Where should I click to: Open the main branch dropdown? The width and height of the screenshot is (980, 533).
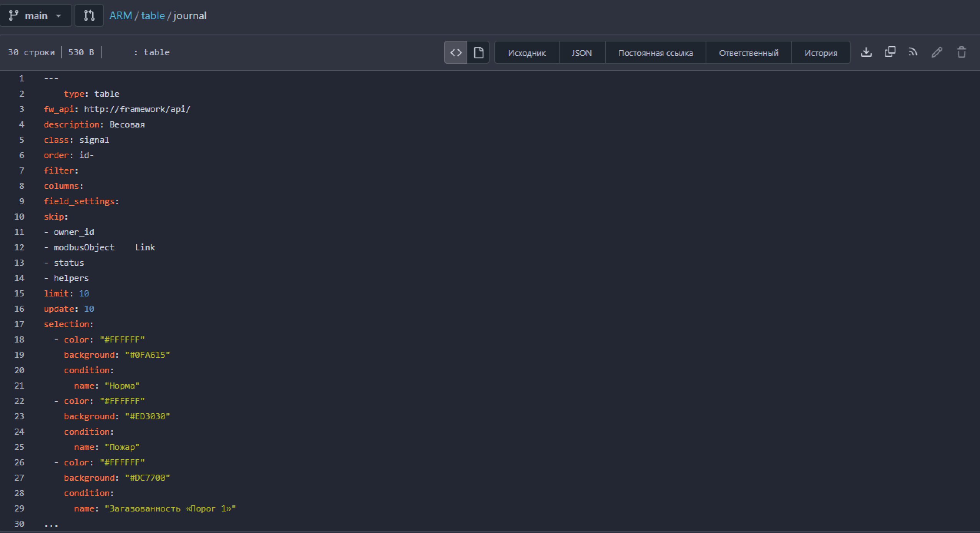pyautogui.click(x=35, y=15)
